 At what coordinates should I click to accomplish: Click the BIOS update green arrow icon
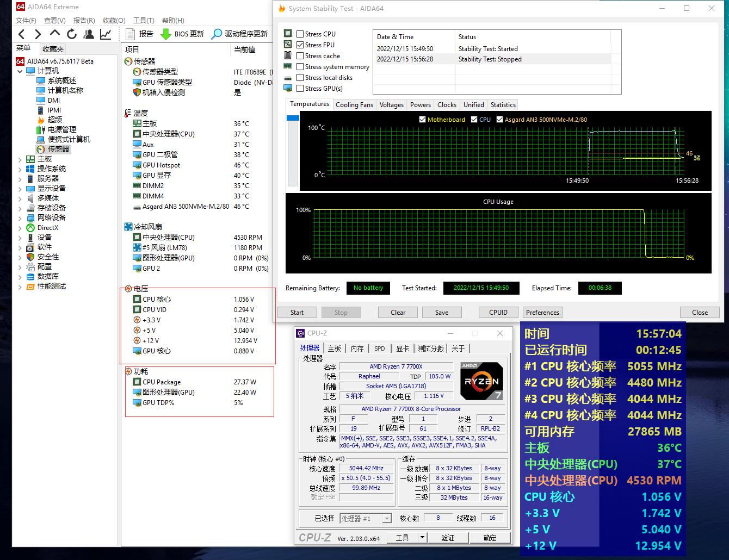[x=166, y=34]
